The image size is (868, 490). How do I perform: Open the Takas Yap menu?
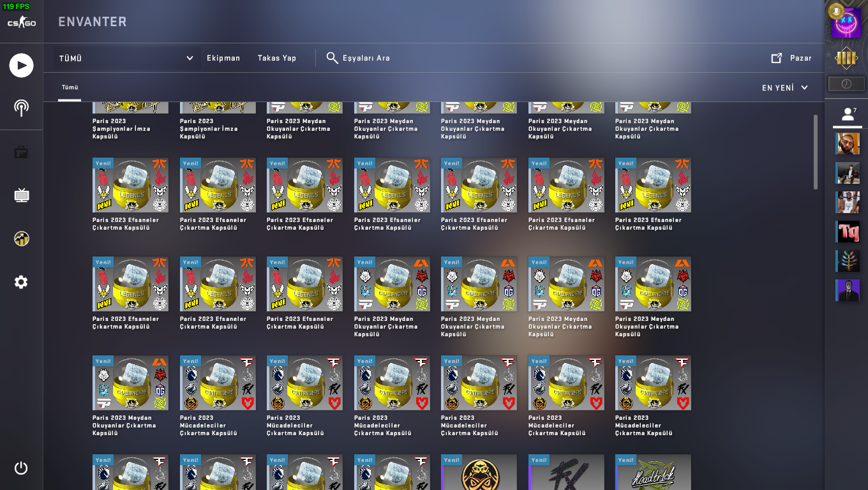[x=277, y=58]
